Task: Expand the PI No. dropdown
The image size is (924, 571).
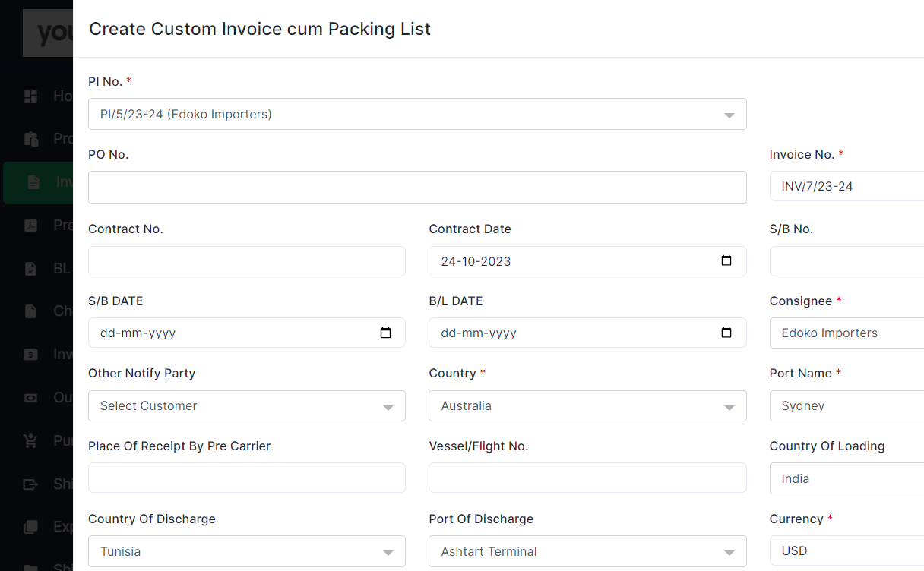Action: click(x=417, y=114)
